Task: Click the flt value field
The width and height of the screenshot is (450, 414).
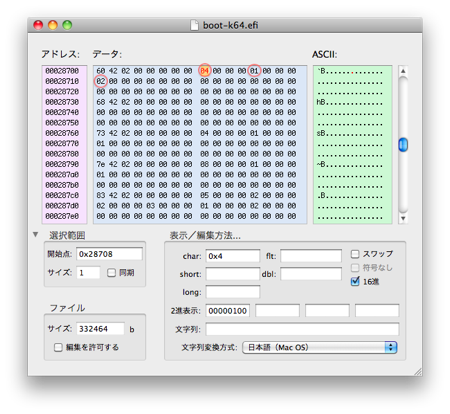Action: pos(311,256)
